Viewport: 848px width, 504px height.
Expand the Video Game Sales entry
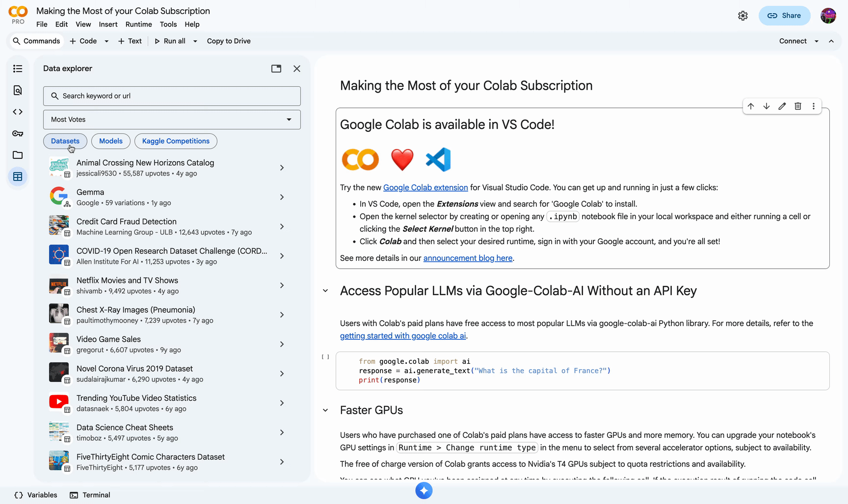tap(282, 344)
